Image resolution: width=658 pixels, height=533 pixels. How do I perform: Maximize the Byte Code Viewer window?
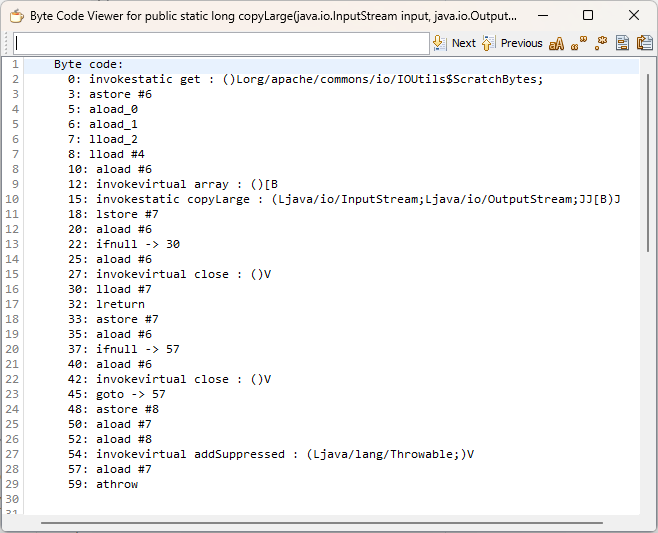(587, 16)
